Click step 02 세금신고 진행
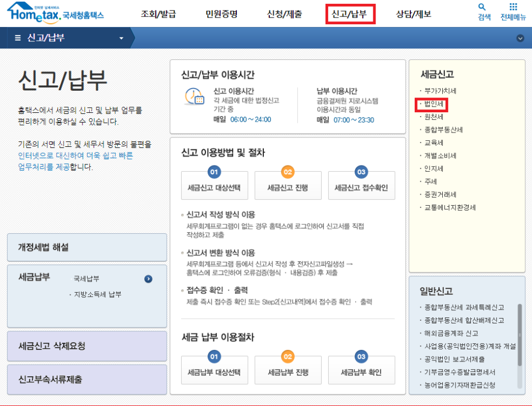 pyautogui.click(x=288, y=185)
